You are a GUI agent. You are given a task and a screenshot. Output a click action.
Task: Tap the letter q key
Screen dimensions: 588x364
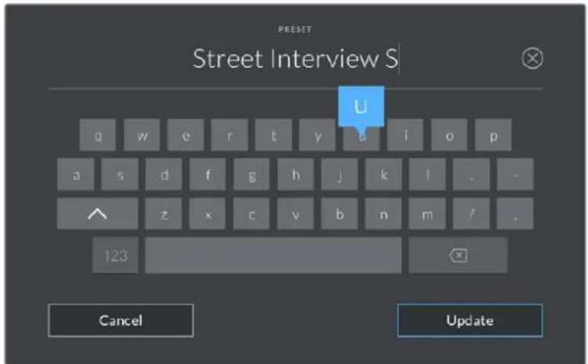[98, 135]
